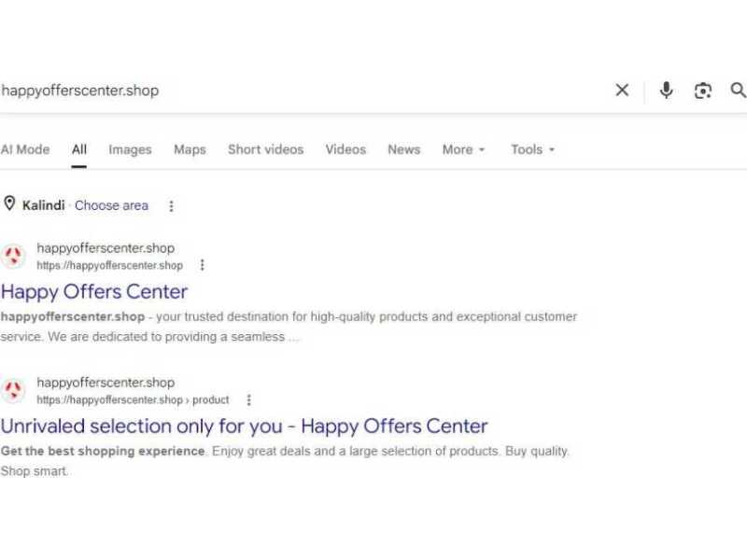Click favicon of first happyofferscenter.shop result

pos(13,256)
